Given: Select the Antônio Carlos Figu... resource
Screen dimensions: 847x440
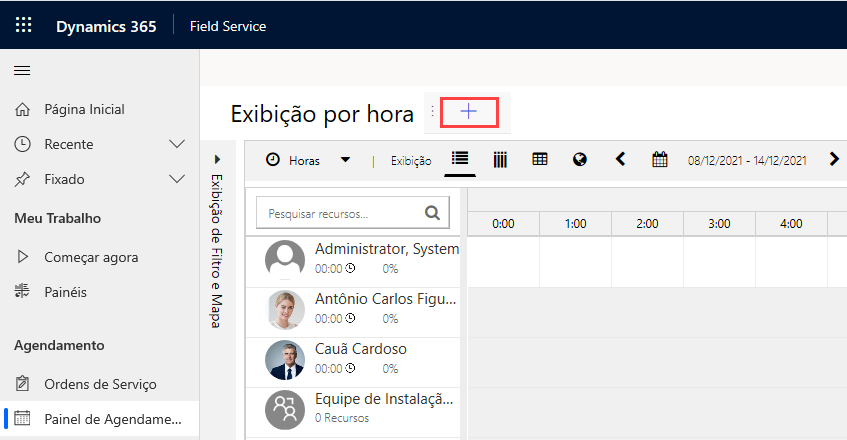Looking at the screenshot, I should click(x=353, y=313).
